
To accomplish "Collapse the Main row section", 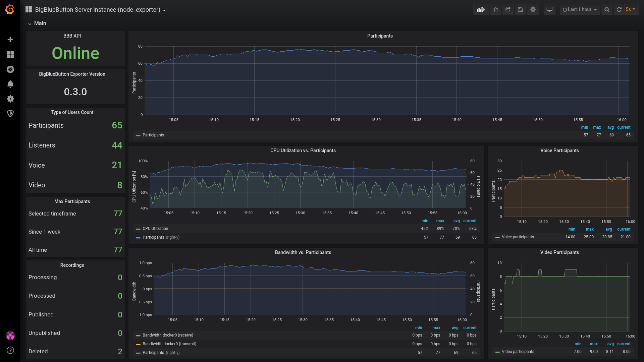I will (x=37, y=23).
